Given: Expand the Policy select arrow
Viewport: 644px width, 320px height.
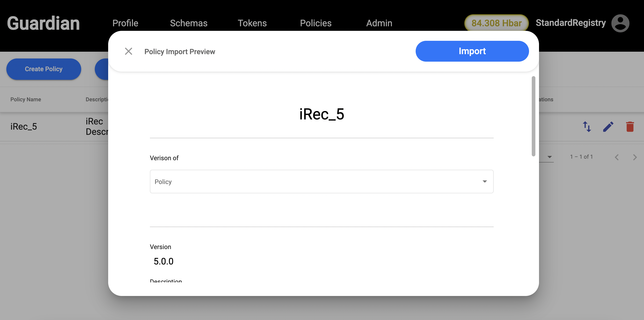Looking at the screenshot, I should coord(485,182).
